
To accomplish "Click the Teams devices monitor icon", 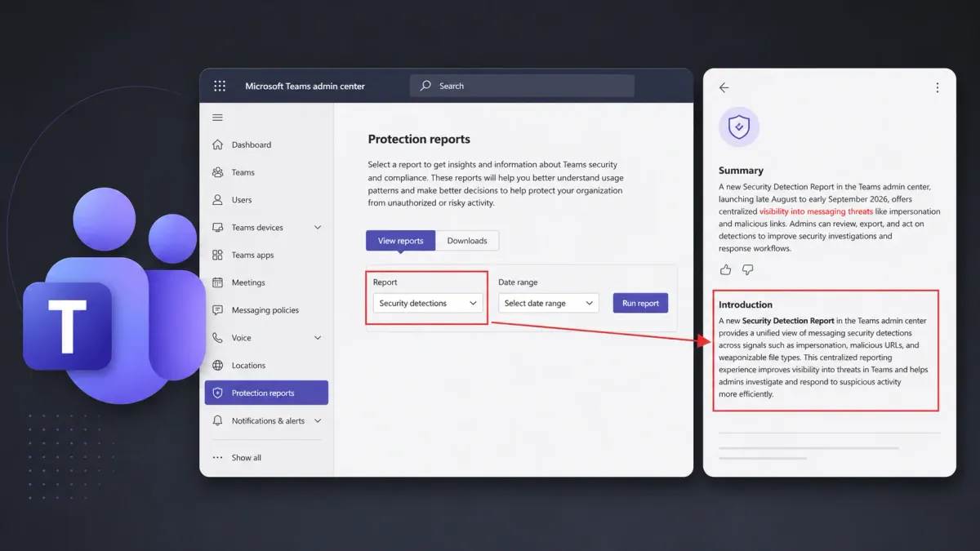I will tap(217, 227).
